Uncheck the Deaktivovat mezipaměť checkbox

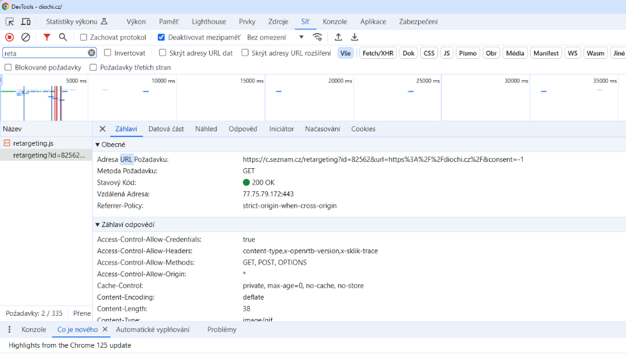162,38
